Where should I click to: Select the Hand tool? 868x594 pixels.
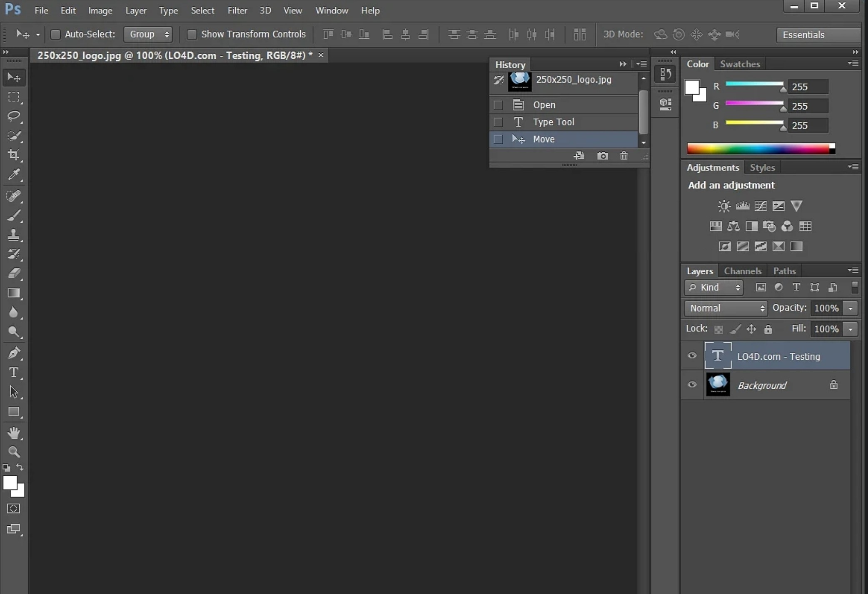pos(14,433)
